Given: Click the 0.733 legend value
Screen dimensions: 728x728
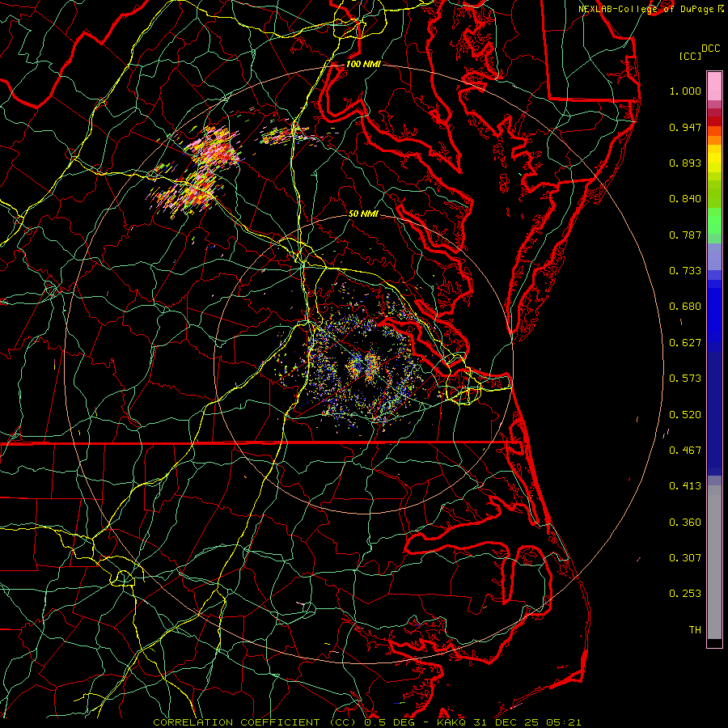Looking at the screenshot, I should pyautogui.click(x=685, y=271).
